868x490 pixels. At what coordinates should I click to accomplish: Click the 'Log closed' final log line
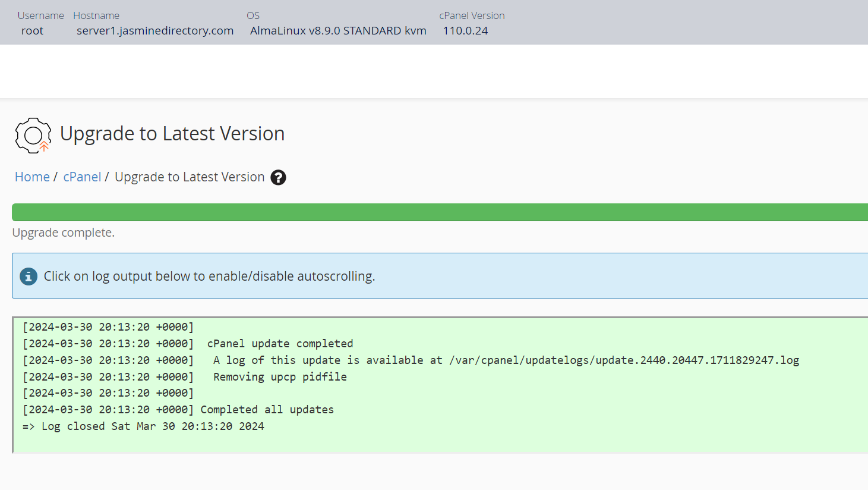pyautogui.click(x=143, y=426)
